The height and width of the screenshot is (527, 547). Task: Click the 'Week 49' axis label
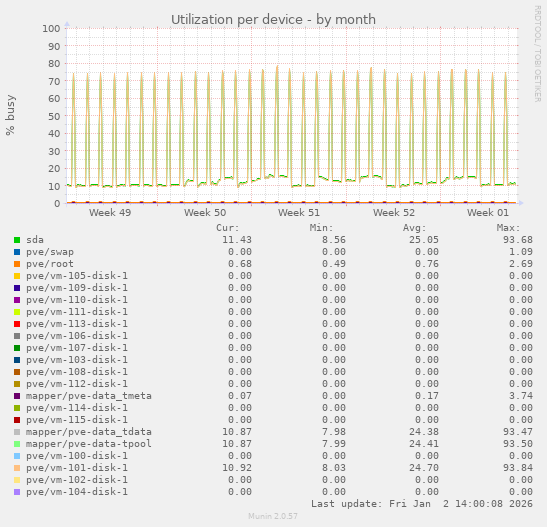[x=110, y=212]
